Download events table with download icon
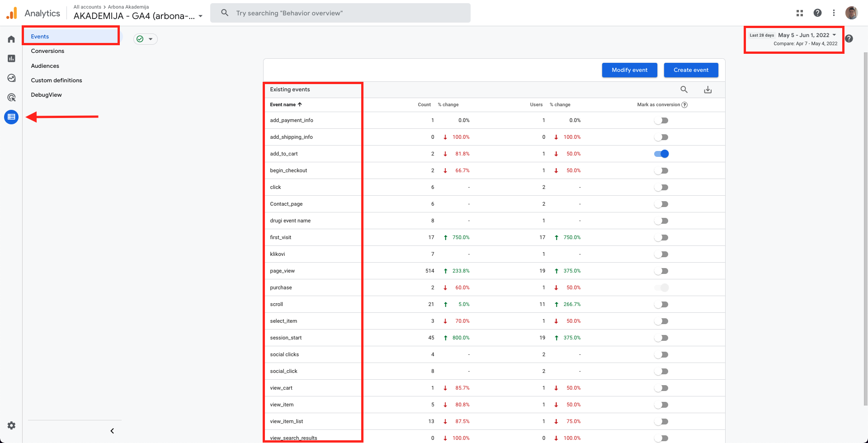The height and width of the screenshot is (443, 868). click(708, 90)
